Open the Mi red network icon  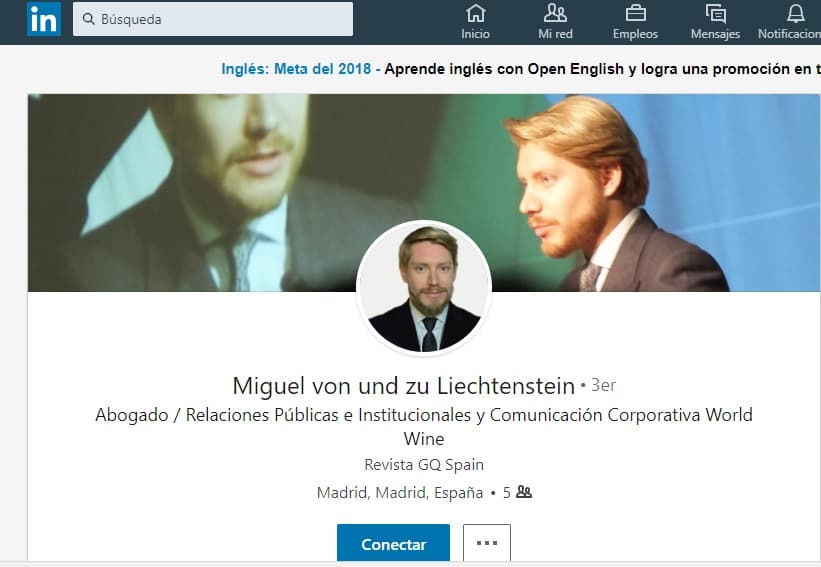(555, 13)
